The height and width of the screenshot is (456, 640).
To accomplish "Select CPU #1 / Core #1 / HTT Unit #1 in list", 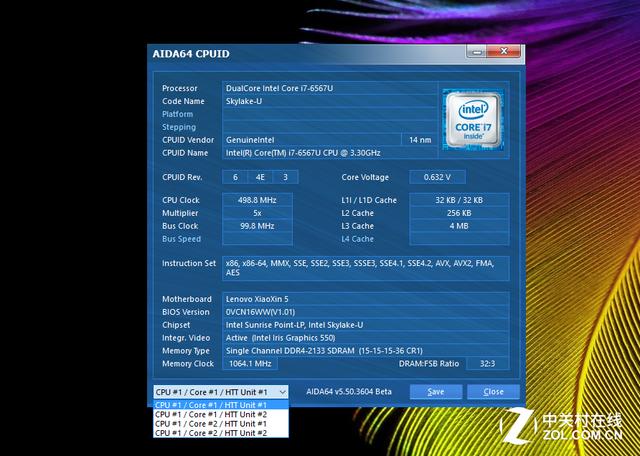I will click(x=221, y=405).
